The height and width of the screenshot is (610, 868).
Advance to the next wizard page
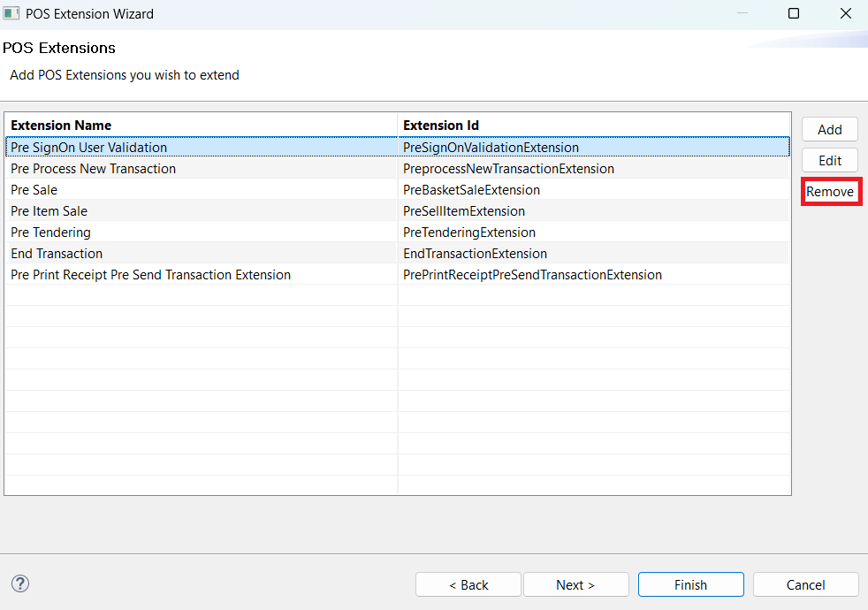(x=575, y=584)
